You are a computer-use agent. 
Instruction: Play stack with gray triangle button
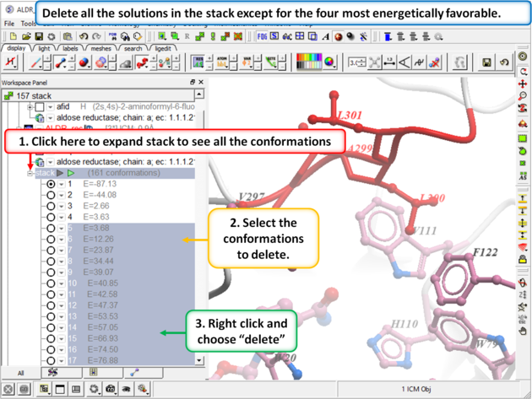[60, 173]
